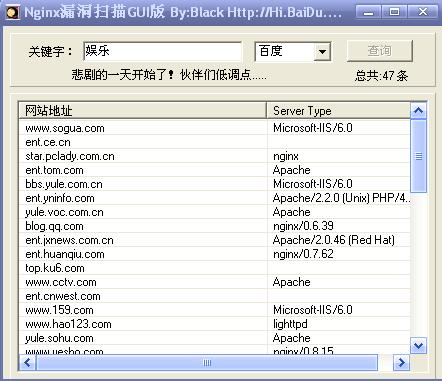The image size is (442, 381).
Task: Click the keyword input field containing 娱乐
Action: click(x=162, y=51)
